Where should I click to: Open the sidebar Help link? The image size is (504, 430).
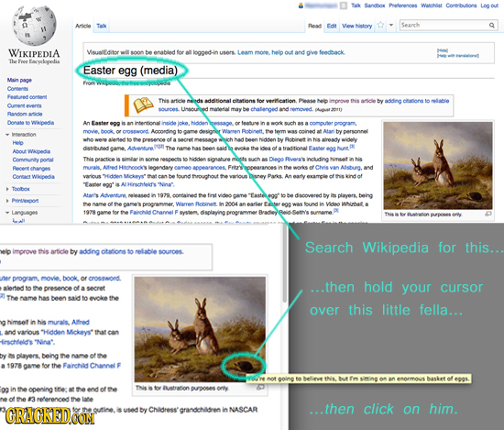pyautogui.click(x=18, y=143)
